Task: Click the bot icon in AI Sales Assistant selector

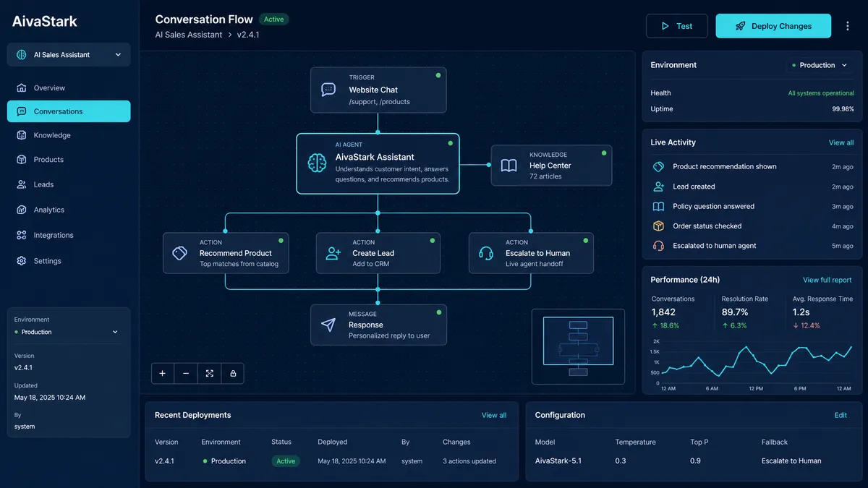Action: coord(21,55)
